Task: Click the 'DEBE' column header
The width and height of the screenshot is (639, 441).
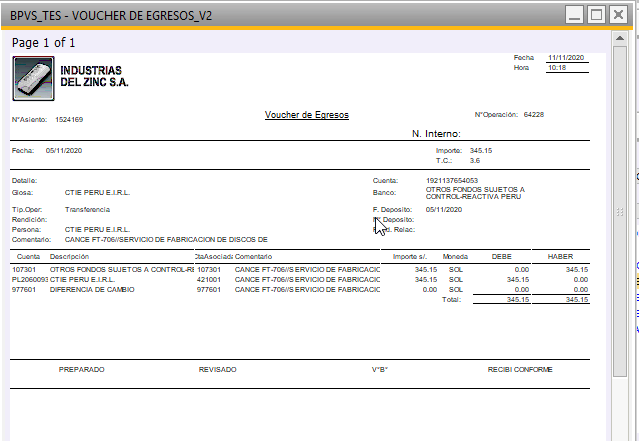Action: pyautogui.click(x=502, y=257)
